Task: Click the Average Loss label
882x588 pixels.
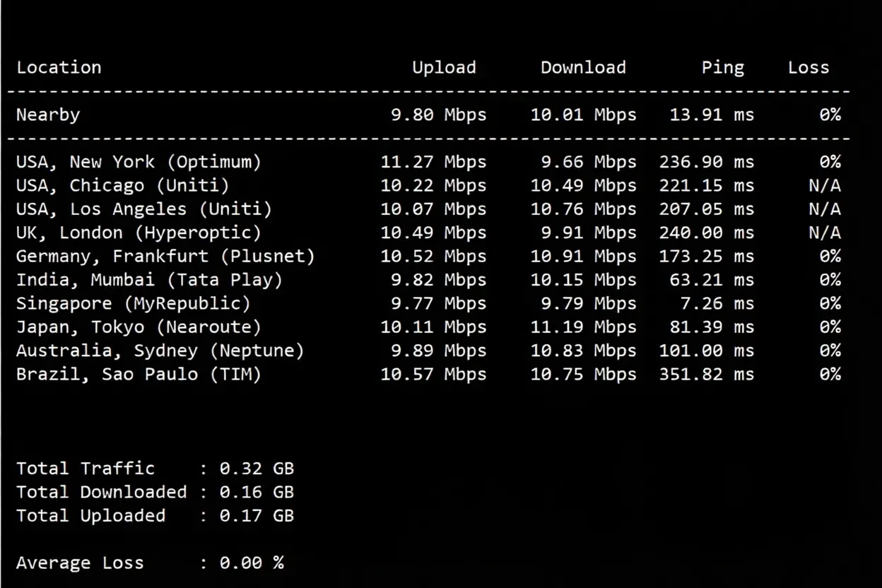Action: coord(80,563)
